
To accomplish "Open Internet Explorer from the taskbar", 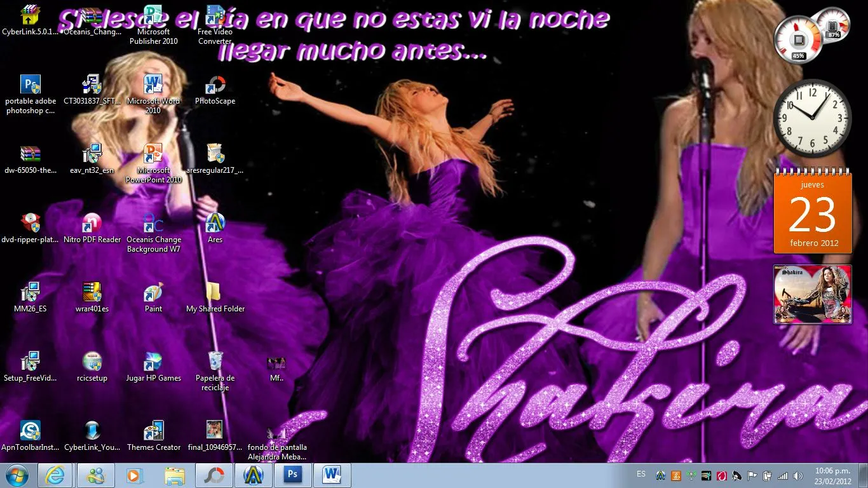I will [56, 475].
